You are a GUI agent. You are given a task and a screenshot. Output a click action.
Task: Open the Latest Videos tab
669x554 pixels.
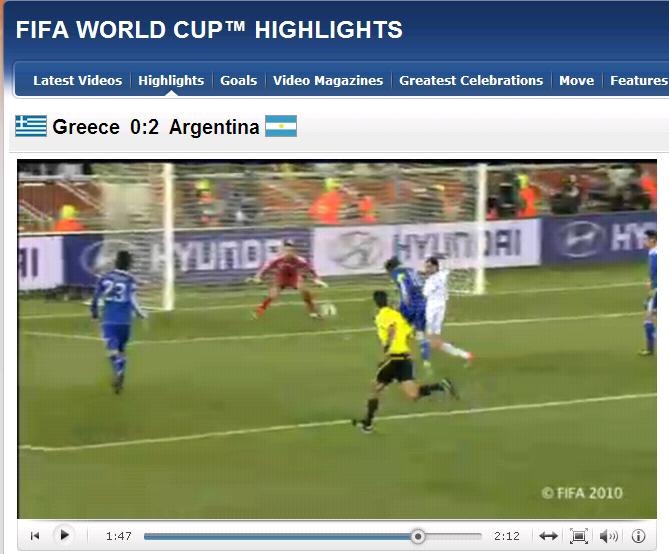click(x=77, y=80)
